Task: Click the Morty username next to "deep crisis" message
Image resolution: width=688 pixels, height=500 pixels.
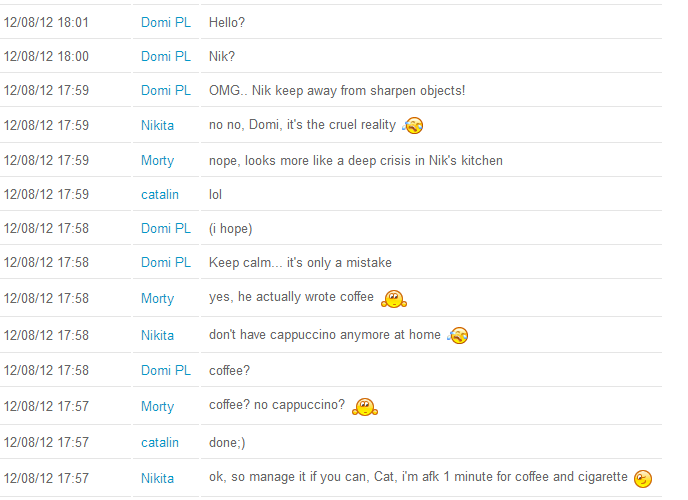Action: point(157,160)
